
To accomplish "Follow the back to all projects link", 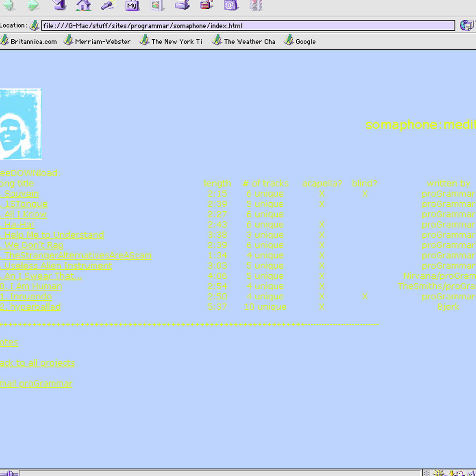I will (37, 363).
